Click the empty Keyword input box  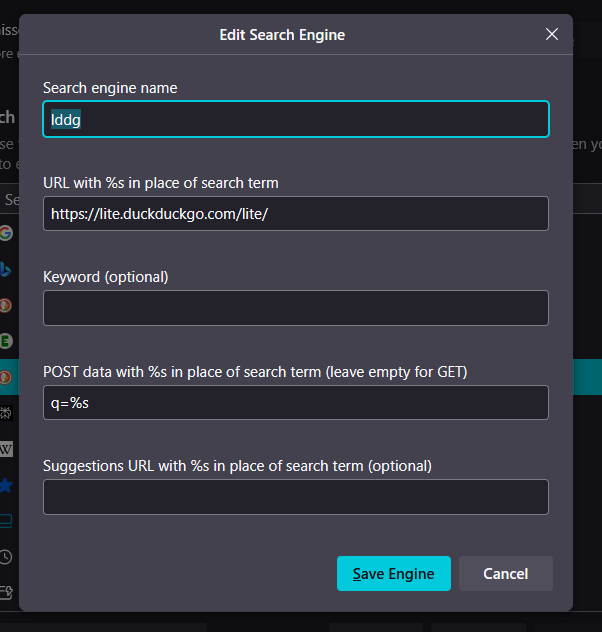(x=296, y=308)
